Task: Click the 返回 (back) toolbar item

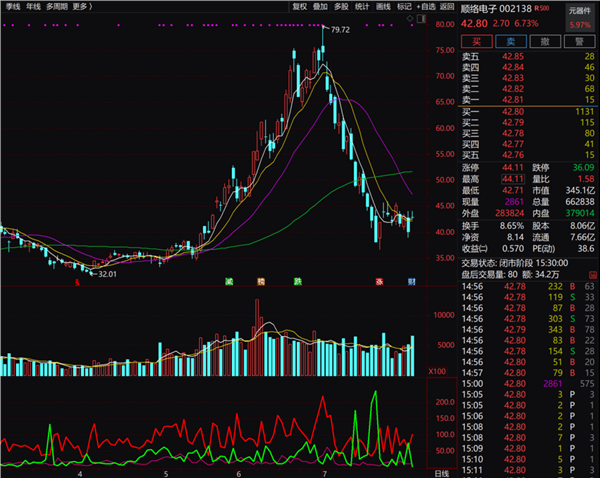Action: (447, 7)
